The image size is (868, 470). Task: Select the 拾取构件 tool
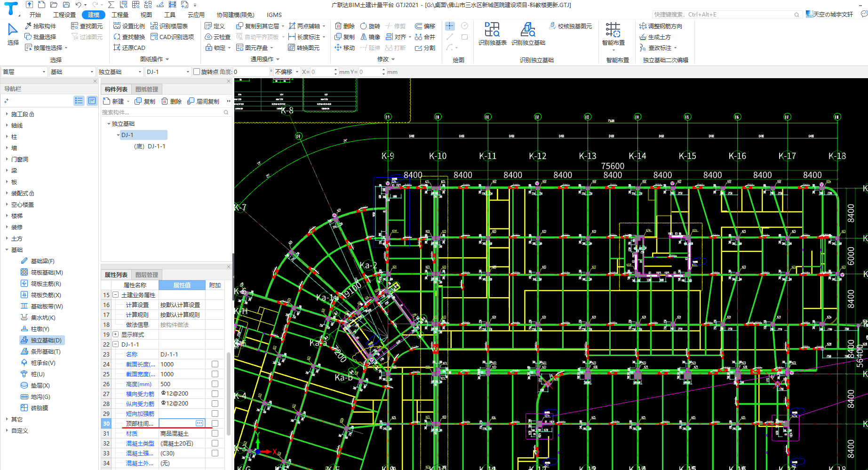point(40,26)
